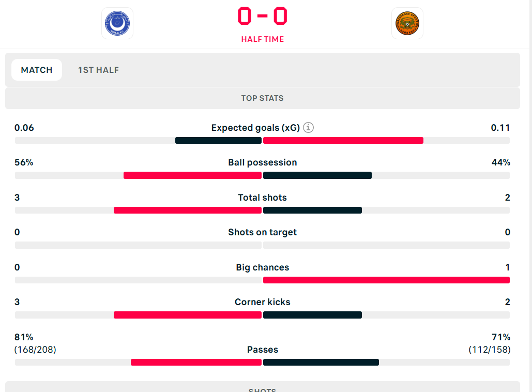The height and width of the screenshot is (392, 532).
Task: Click the home team's 81% passes value
Action: (x=24, y=337)
